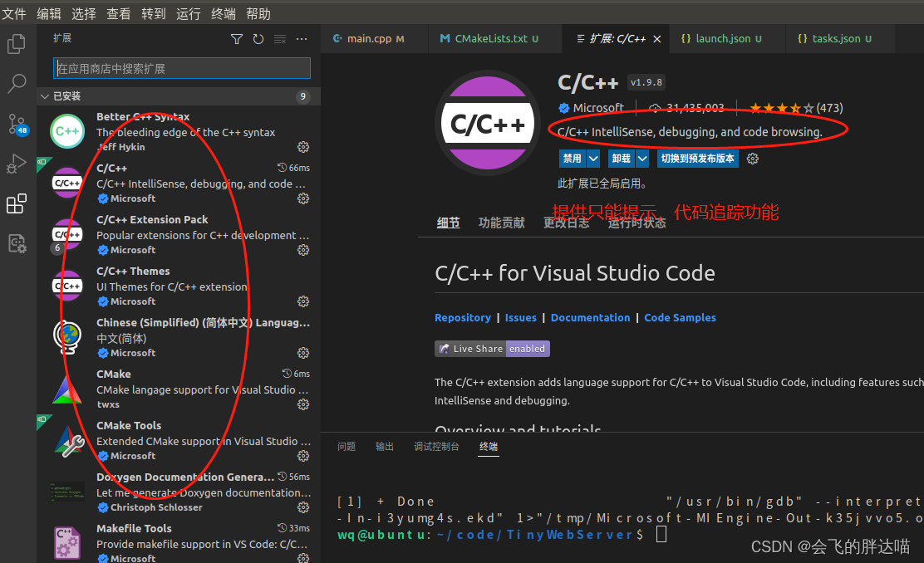The width and height of the screenshot is (924, 563).
Task: Open the 终端 menu in menu bar
Action: [224, 13]
